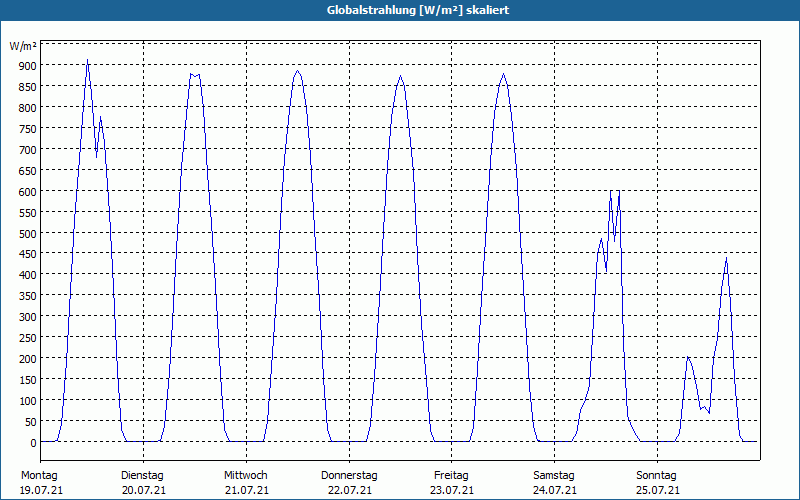800x500 pixels.
Task: Click the 800 y-axis value
Action: (x=28, y=108)
